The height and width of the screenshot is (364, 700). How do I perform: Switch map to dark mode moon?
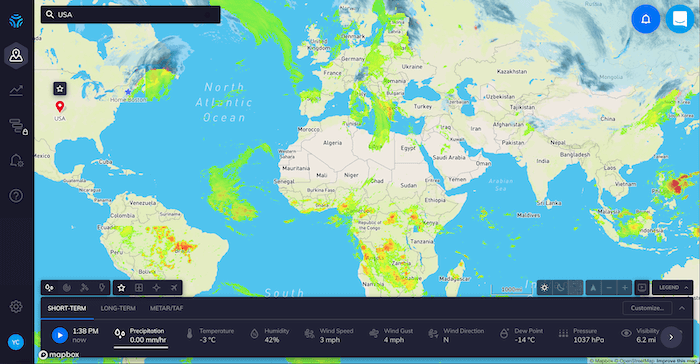pyautogui.click(x=560, y=288)
